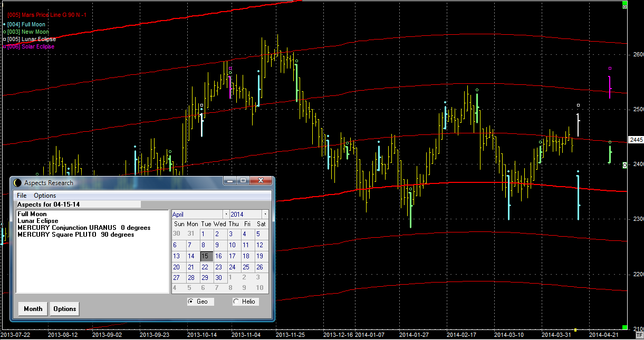Click the Solar Eclipse legend square
644x340 pixels.
(x=4, y=46)
